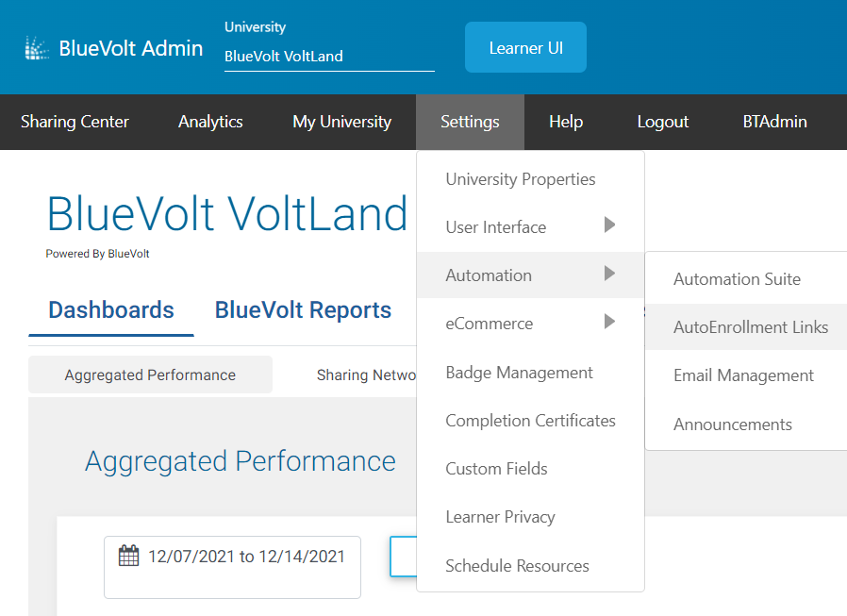Image resolution: width=847 pixels, height=616 pixels.
Task: Open the Help menu
Action: (x=566, y=122)
